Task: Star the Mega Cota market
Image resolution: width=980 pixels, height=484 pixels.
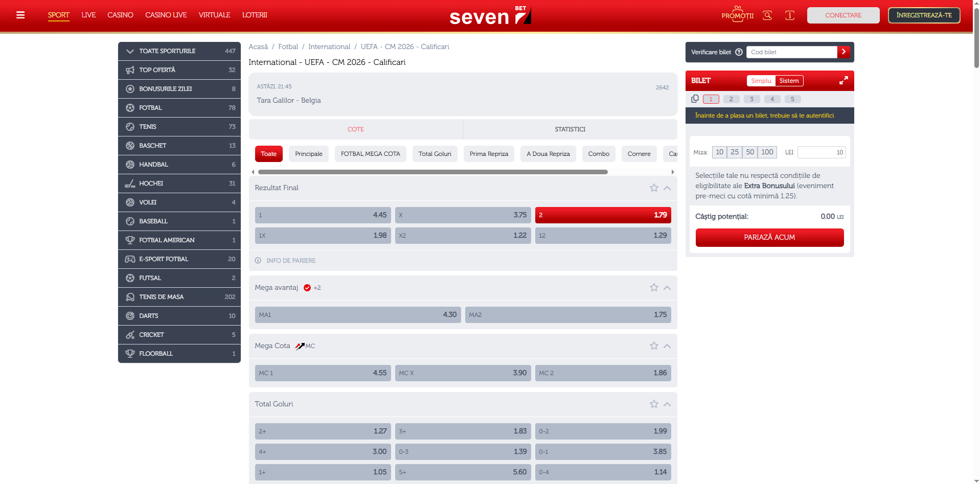Action: click(x=653, y=346)
